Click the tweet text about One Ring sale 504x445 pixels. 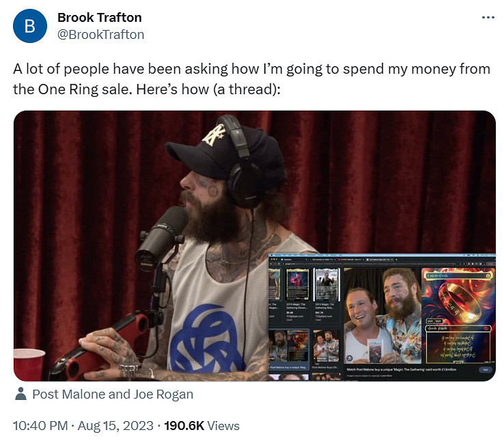point(251,79)
